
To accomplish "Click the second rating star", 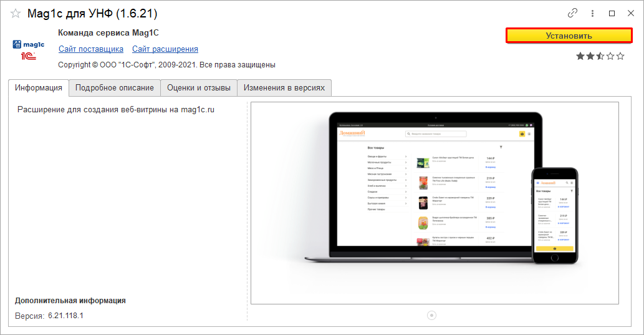I will [x=590, y=56].
